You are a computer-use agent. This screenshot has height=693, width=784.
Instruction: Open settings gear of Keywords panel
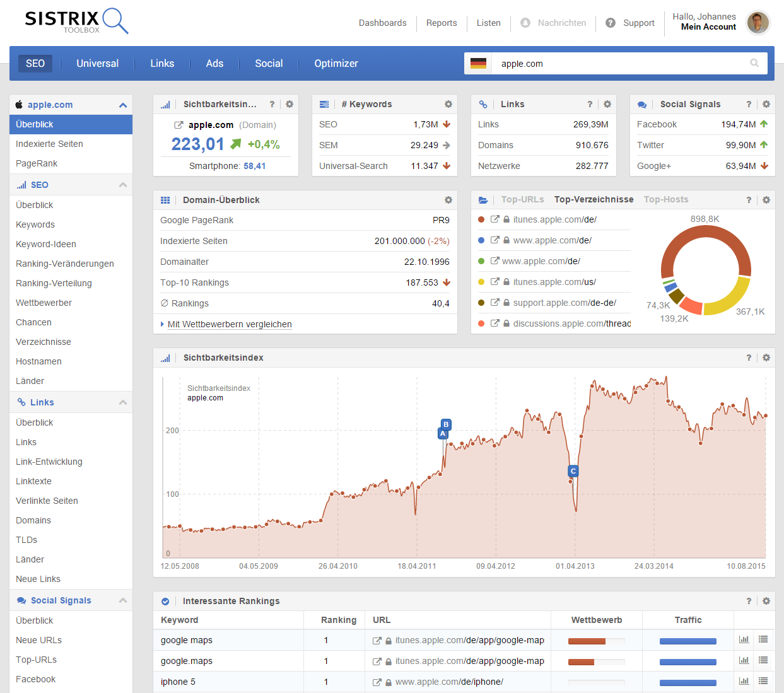tap(448, 104)
